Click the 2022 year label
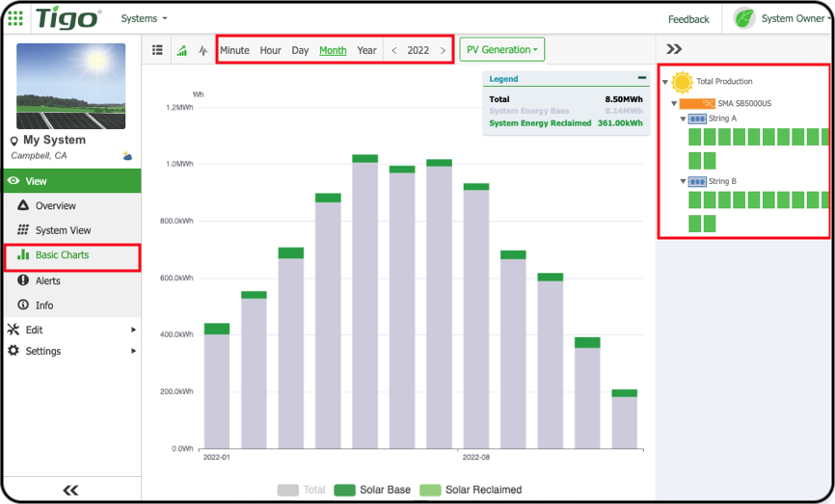 [x=418, y=50]
